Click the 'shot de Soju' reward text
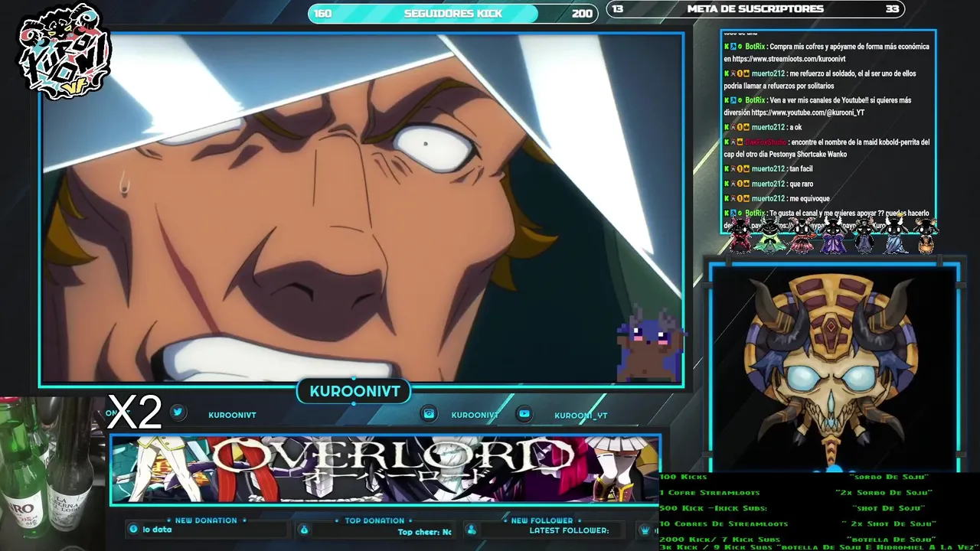Screen dimensions: 980x551 tap(888, 508)
